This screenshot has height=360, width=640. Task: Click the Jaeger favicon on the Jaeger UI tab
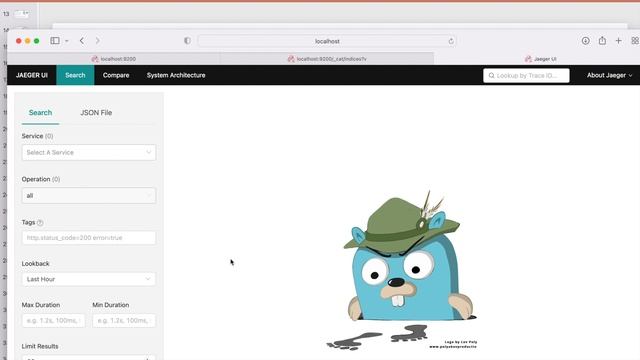point(528,59)
